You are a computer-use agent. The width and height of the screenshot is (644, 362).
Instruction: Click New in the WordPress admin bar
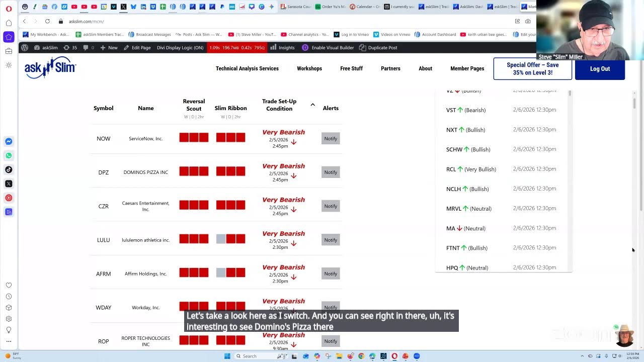(109, 48)
